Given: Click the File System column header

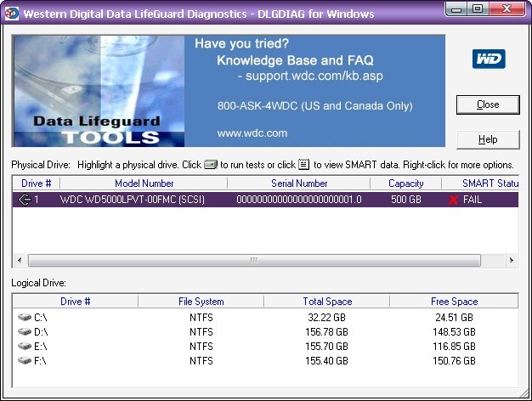Looking at the screenshot, I should pyautogui.click(x=201, y=302).
